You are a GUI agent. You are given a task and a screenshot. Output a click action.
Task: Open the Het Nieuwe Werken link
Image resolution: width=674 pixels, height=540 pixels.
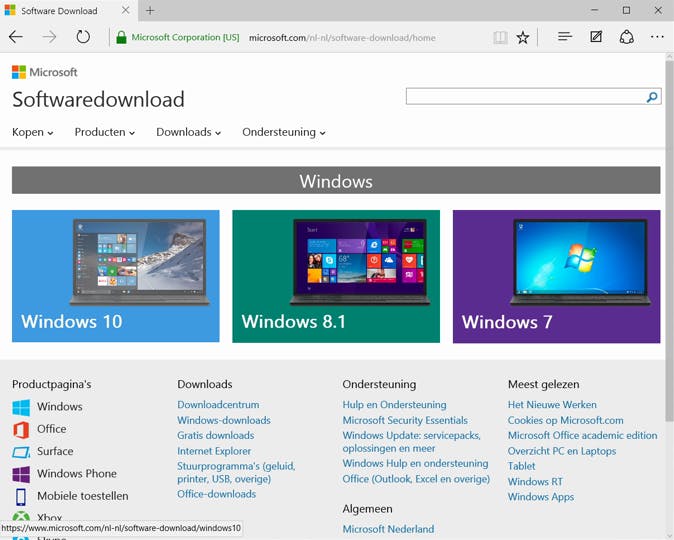pyautogui.click(x=552, y=405)
